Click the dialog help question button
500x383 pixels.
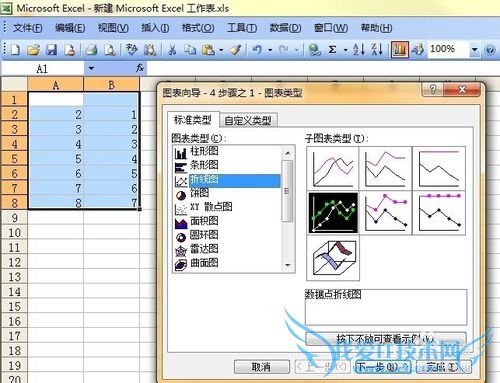(433, 89)
